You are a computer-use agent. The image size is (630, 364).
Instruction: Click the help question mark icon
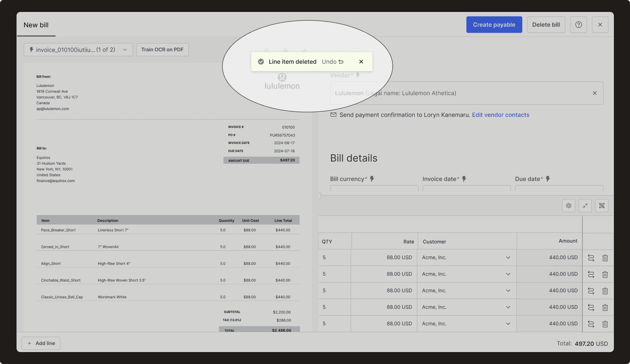click(578, 25)
